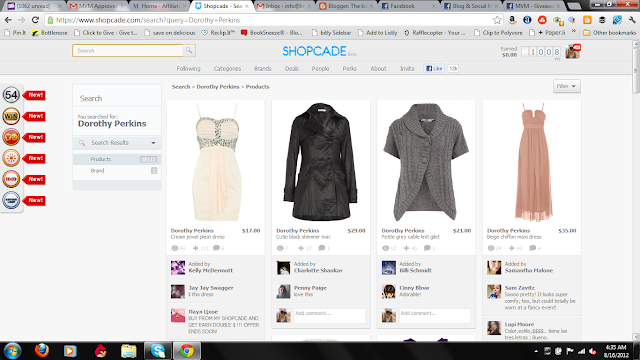This screenshot has height=360, width=640.
Task: Click the views eye icon on Beige chiffon maxi dress
Action: click(x=491, y=248)
